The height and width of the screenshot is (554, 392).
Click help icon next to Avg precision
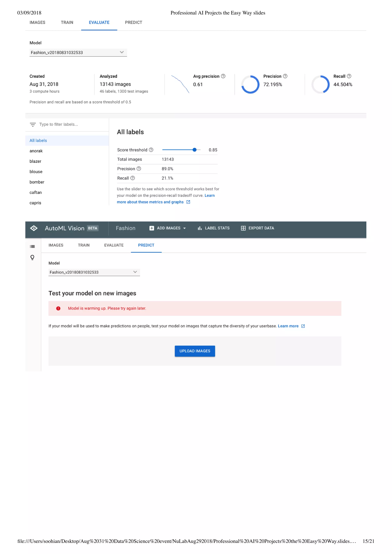[223, 76]
